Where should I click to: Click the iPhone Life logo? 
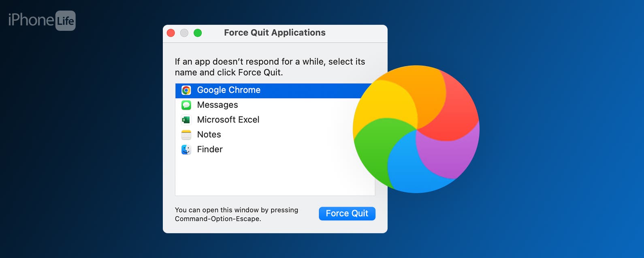(x=41, y=20)
